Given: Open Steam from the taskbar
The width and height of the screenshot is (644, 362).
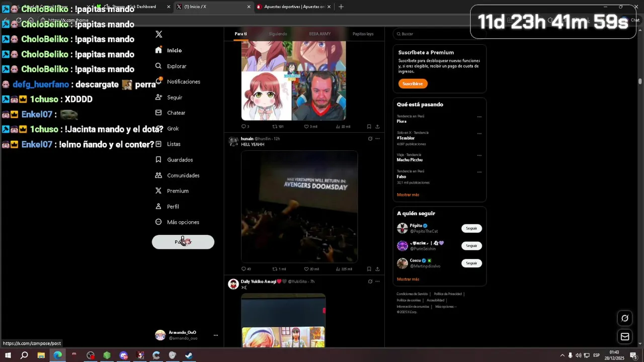Looking at the screenshot, I should click(189, 355).
